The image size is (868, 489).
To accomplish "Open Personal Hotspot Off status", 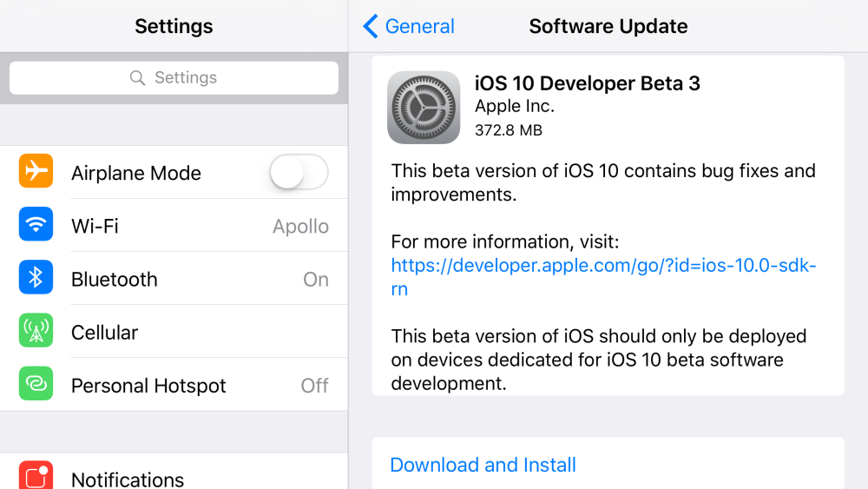I will click(x=314, y=385).
